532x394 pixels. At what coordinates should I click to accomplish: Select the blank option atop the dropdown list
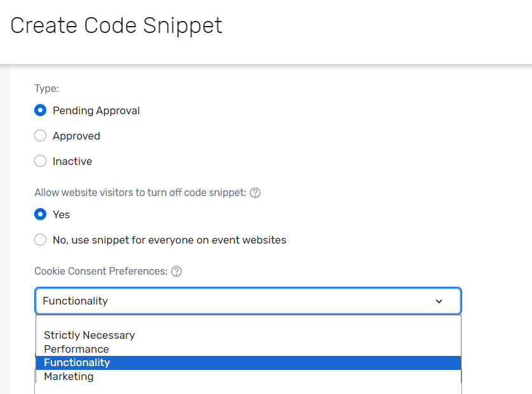click(248, 322)
